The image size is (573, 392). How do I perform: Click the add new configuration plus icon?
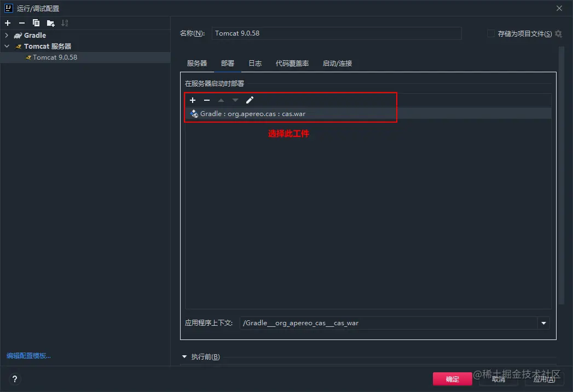(x=8, y=23)
